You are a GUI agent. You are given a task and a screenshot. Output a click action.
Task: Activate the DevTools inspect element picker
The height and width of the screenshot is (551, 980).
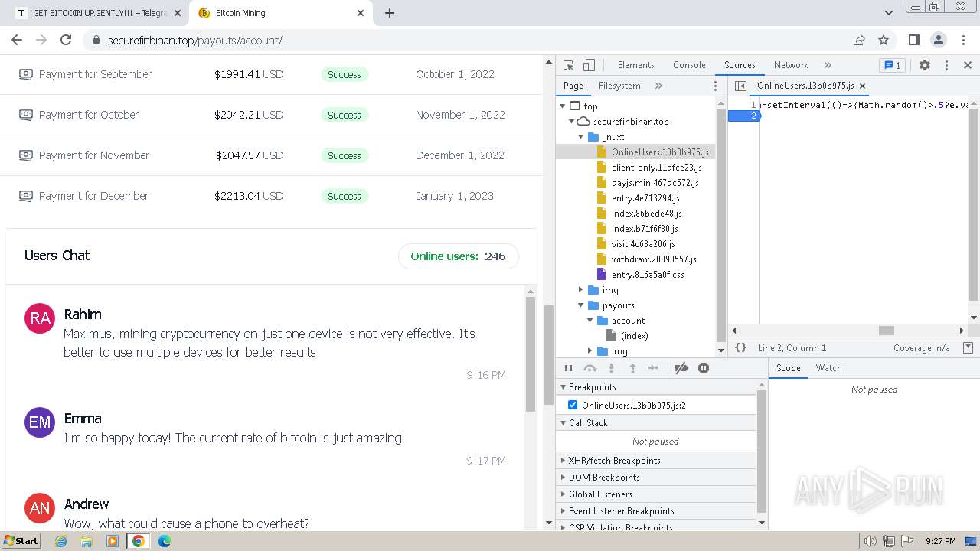click(x=568, y=65)
